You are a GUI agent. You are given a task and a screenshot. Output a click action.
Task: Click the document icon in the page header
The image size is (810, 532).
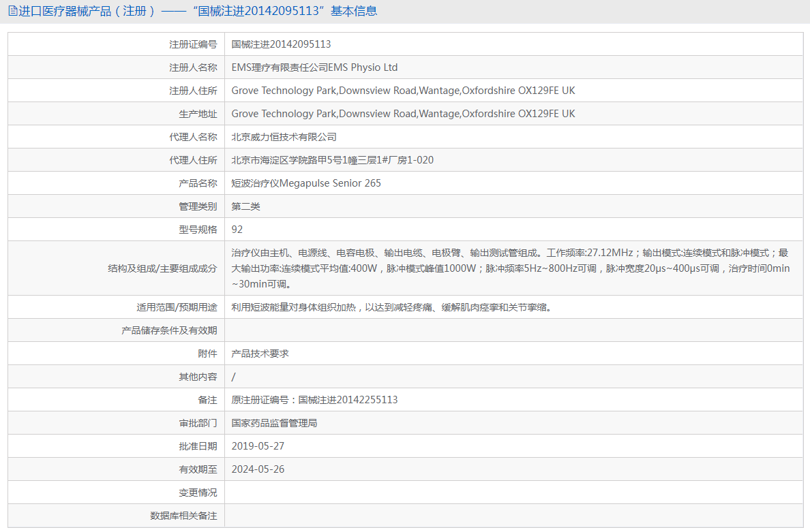pyautogui.click(x=13, y=11)
